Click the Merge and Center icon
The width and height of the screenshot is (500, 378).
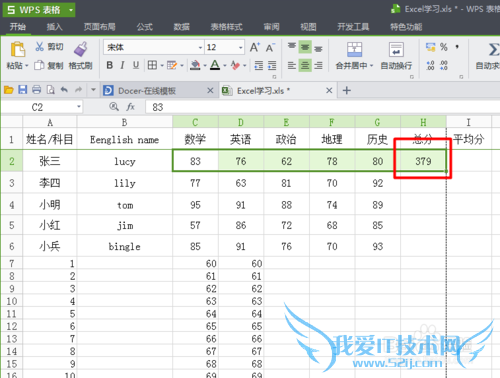point(354,49)
